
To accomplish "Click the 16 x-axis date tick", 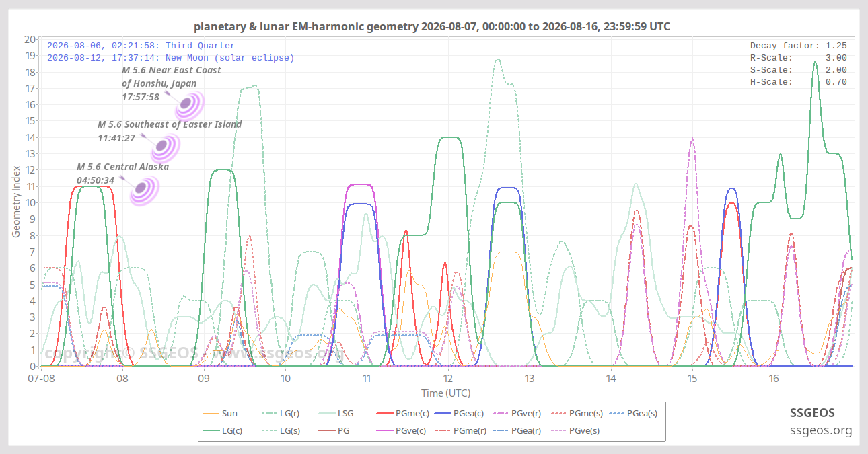I will point(774,379).
